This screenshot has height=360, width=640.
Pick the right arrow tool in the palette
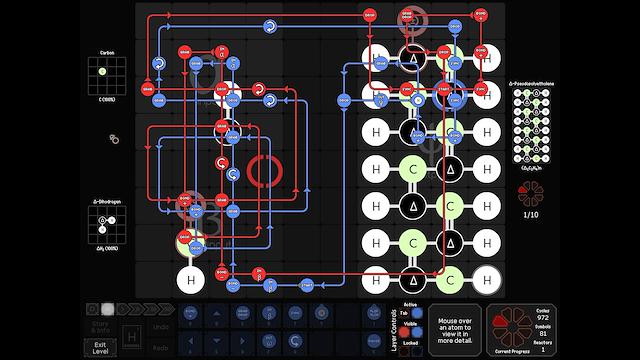[242, 341]
